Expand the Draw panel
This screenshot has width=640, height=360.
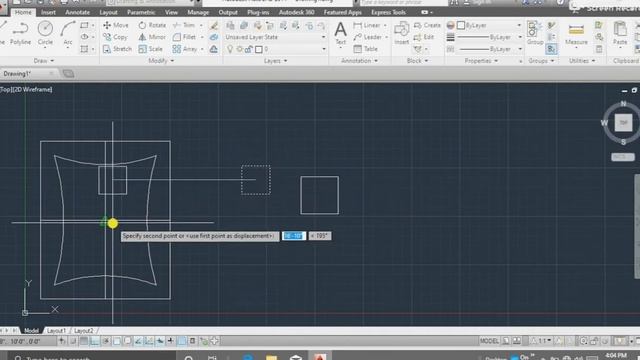tap(44, 61)
